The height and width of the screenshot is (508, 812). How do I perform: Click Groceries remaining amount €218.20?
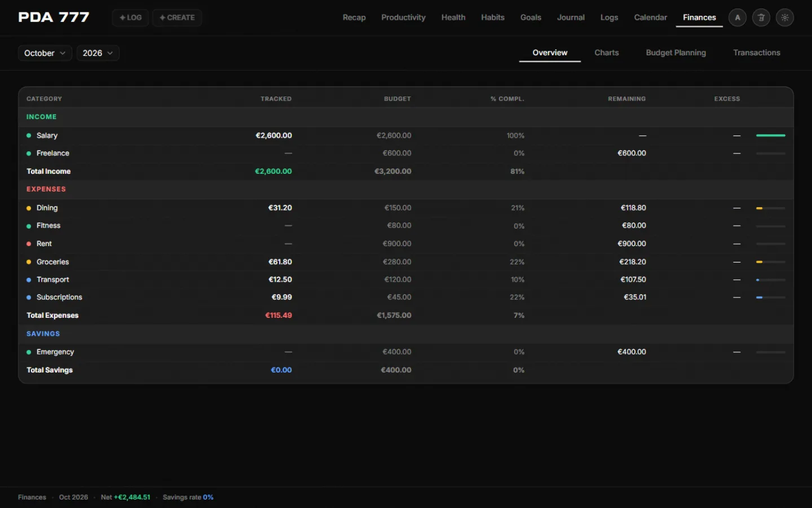click(x=633, y=262)
